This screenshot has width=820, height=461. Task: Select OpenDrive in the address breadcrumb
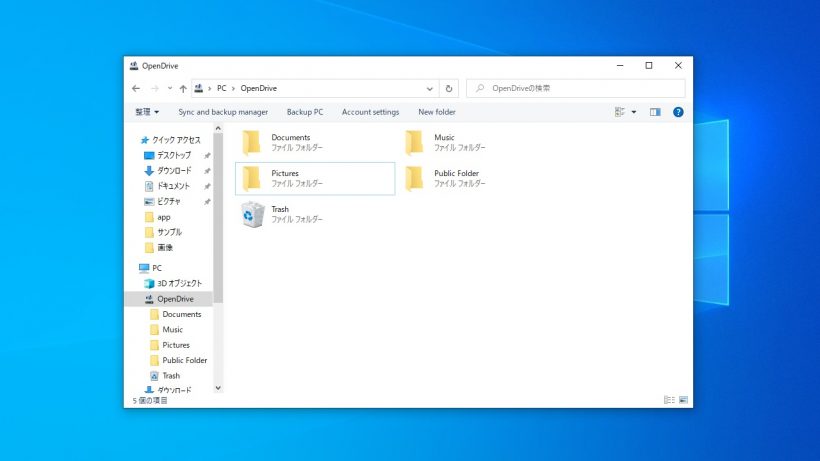pyautogui.click(x=259, y=88)
